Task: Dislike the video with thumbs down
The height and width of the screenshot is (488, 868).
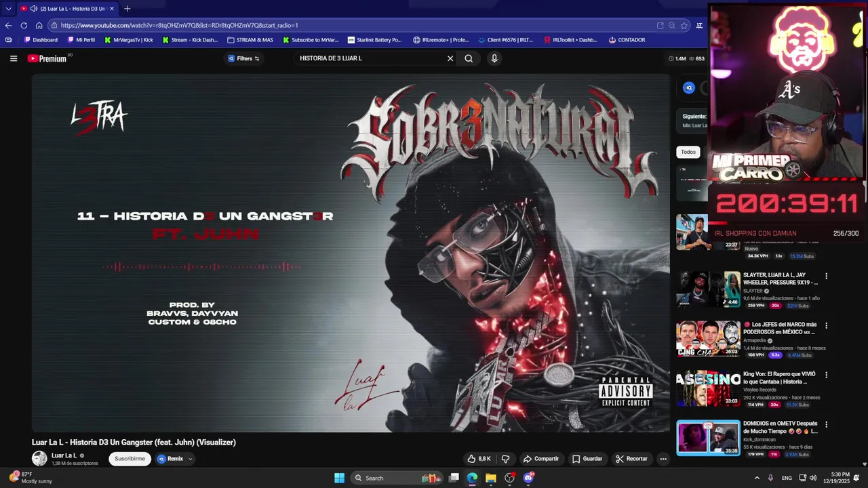Action: pos(505,459)
